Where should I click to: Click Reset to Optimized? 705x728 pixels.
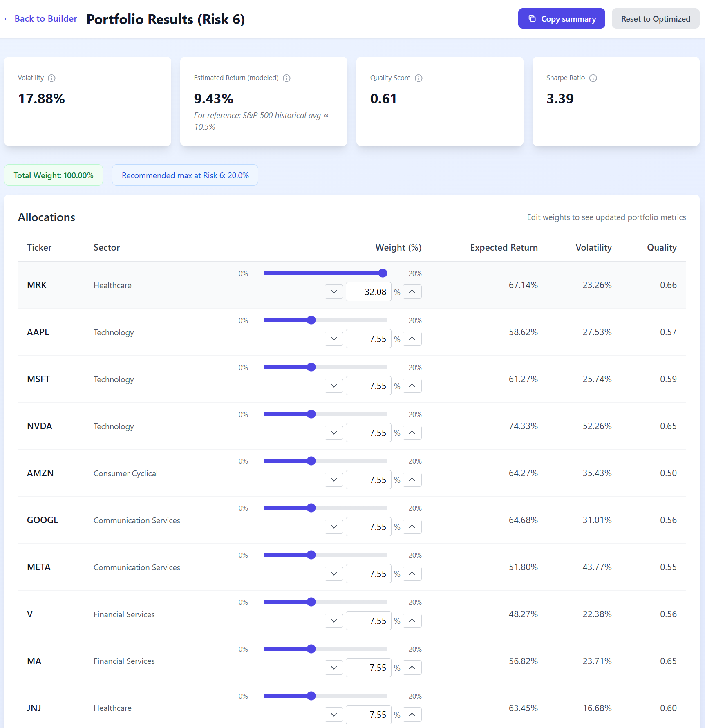point(655,18)
